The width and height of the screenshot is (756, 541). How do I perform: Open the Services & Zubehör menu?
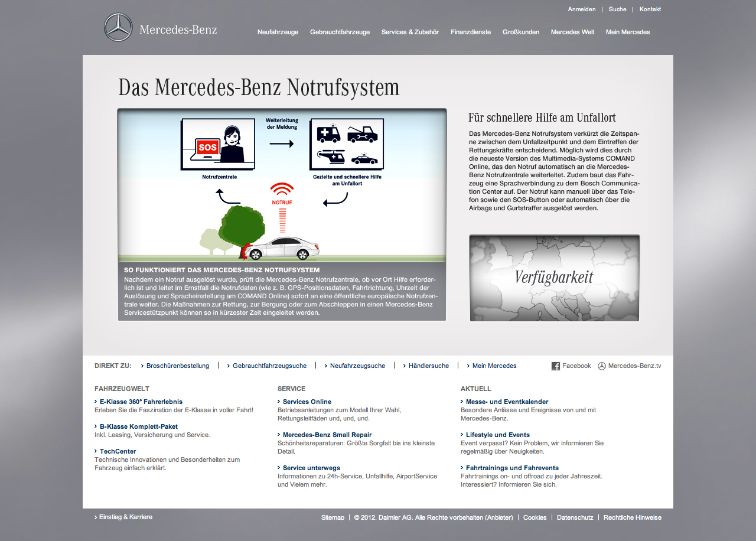(410, 32)
